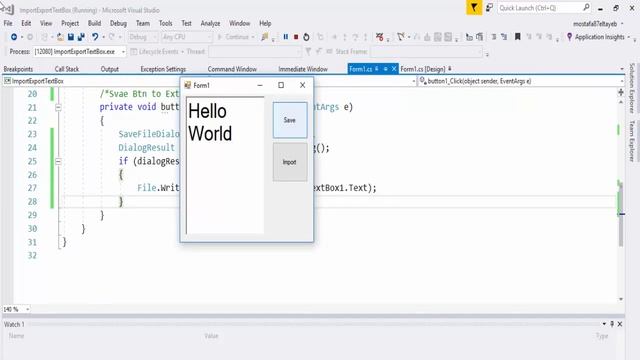The width and height of the screenshot is (640, 360).
Task: Close the Watch 1 panel
Action: tap(620, 324)
